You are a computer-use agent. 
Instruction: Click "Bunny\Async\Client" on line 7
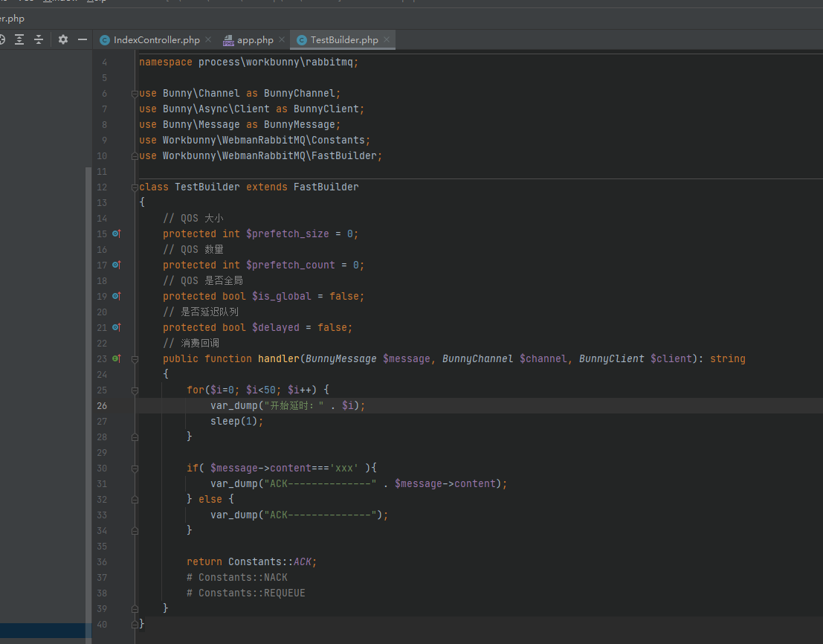coord(216,109)
